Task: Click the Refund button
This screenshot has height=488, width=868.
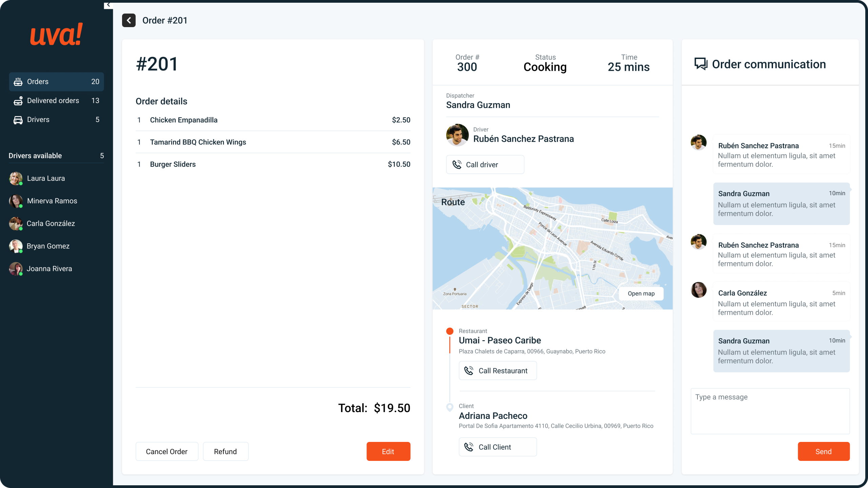Action: (225, 451)
